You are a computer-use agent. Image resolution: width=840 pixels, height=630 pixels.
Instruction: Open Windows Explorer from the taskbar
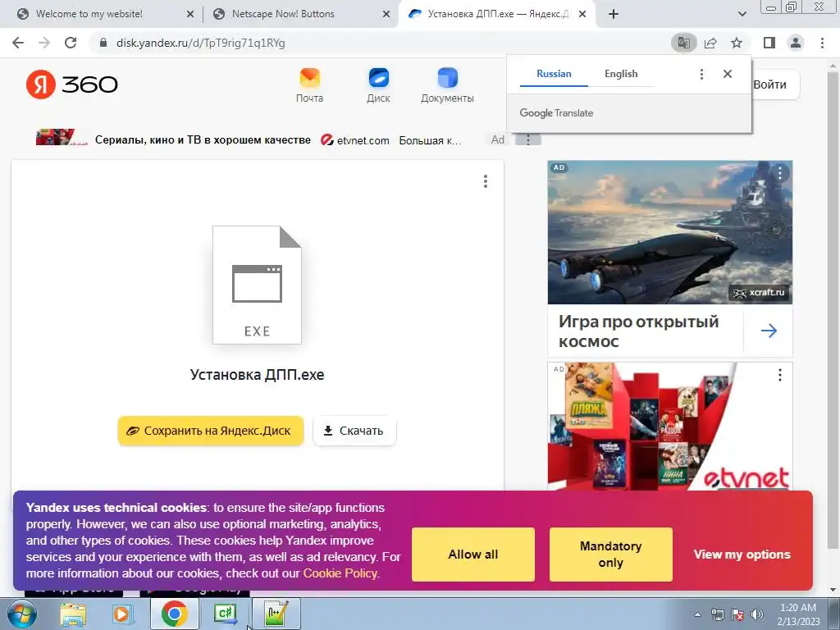tap(73, 614)
